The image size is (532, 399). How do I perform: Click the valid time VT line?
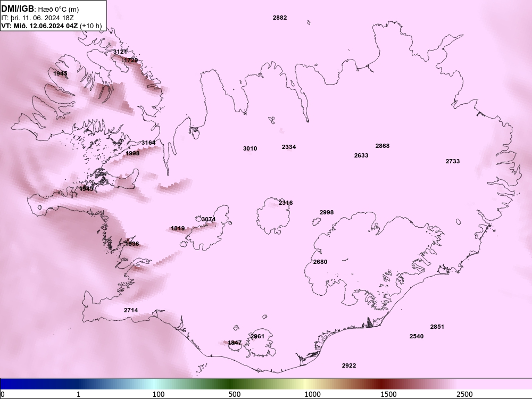(x=51, y=26)
